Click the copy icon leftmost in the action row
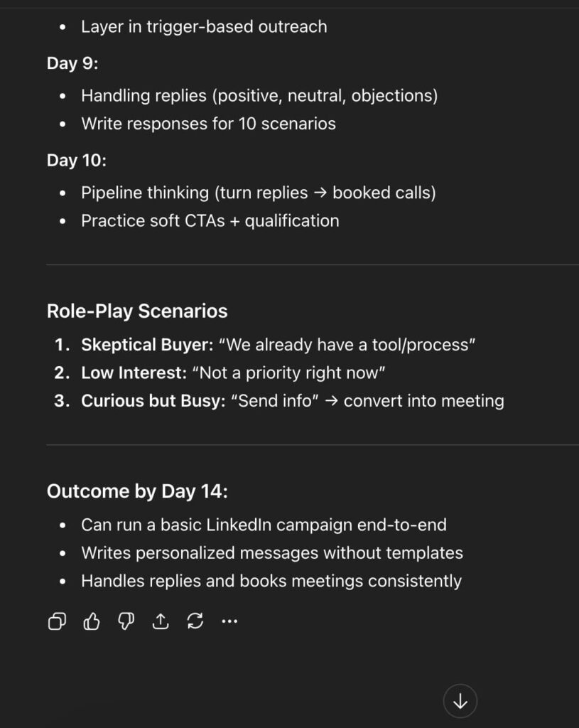Viewport: 579px width, 728px height. pyautogui.click(x=56, y=621)
